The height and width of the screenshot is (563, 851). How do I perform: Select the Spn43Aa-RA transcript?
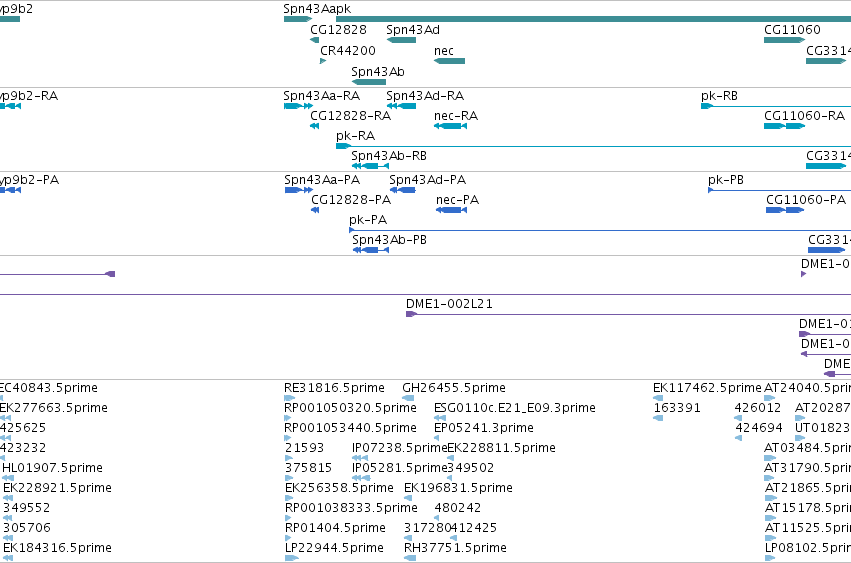pyautogui.click(x=298, y=106)
